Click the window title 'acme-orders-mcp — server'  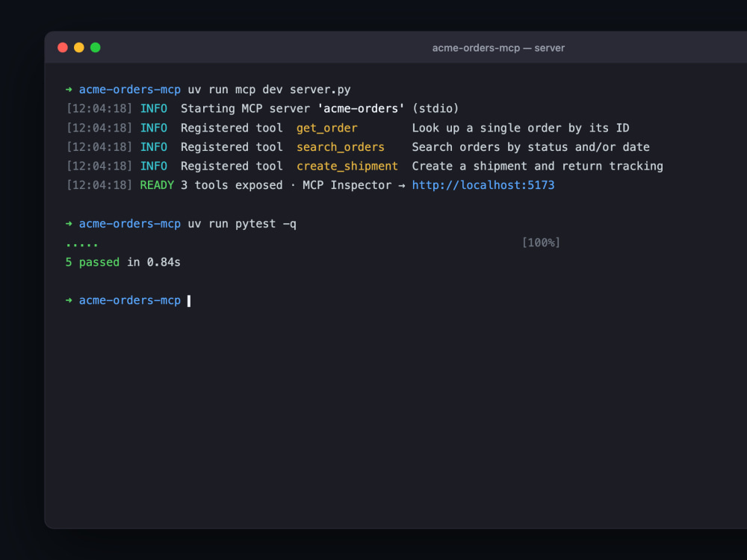[498, 48]
